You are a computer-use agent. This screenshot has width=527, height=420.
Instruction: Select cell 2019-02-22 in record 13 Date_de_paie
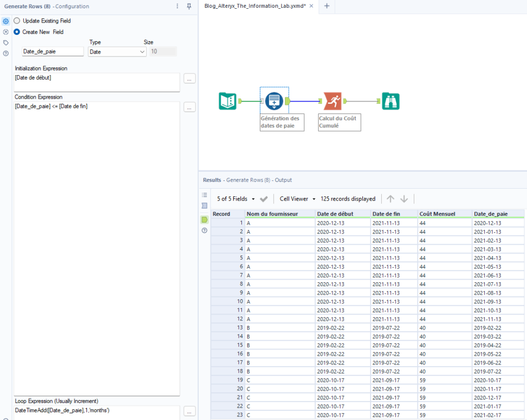click(x=498, y=327)
